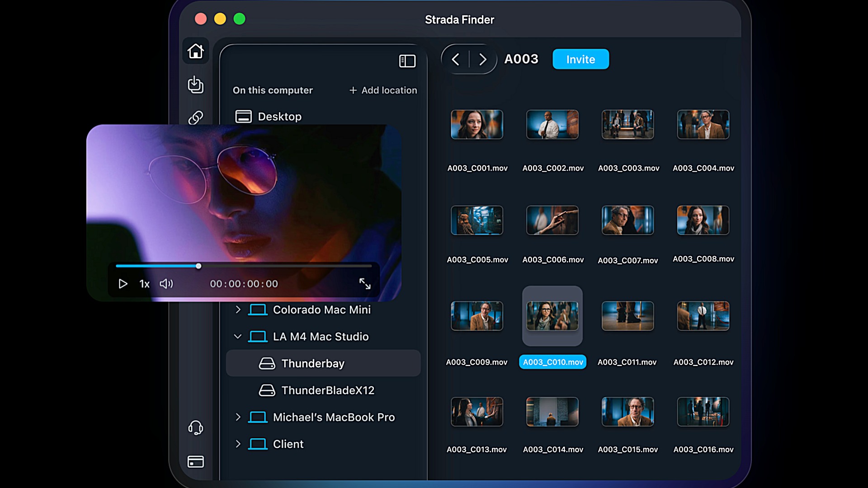This screenshot has height=488, width=868.
Task: Select the A003_C015.mov thumbnail
Action: click(x=628, y=412)
